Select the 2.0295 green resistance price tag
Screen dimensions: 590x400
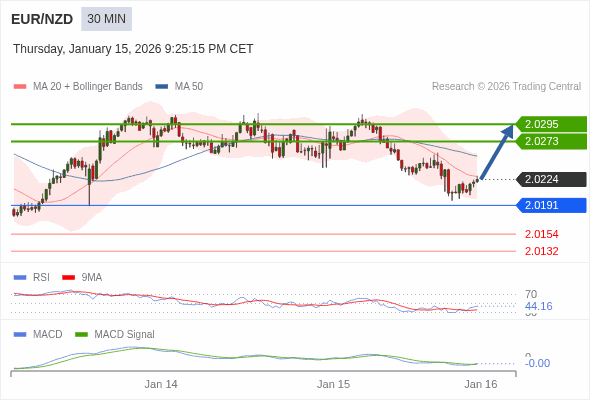click(551, 124)
